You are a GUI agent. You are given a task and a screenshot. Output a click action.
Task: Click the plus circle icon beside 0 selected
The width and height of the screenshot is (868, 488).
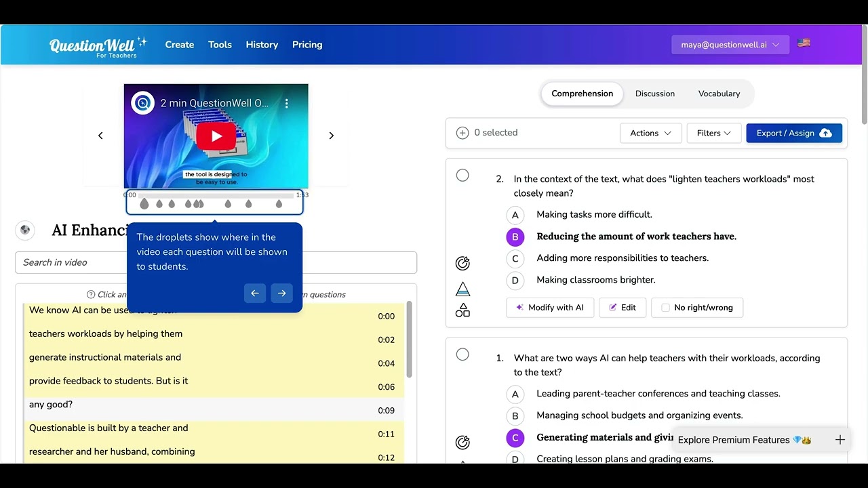(x=462, y=133)
